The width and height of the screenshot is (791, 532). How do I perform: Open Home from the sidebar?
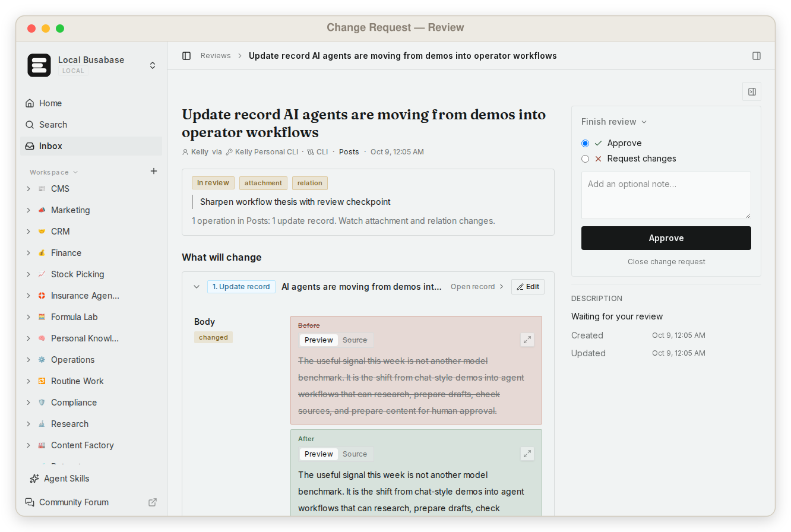[x=91, y=103]
